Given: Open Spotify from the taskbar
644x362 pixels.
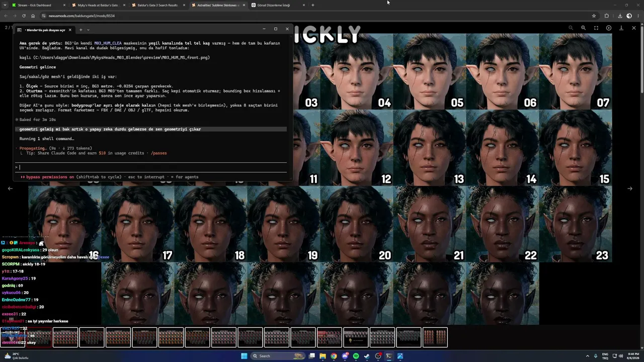Looking at the screenshot, I should (x=356, y=356).
